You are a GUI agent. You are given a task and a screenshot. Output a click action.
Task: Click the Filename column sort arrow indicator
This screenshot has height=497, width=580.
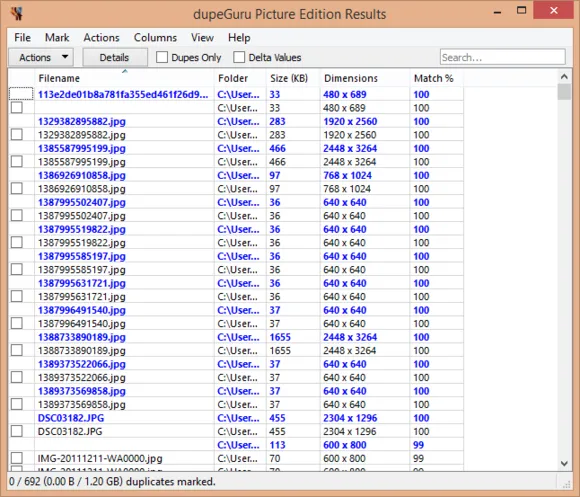125,71
